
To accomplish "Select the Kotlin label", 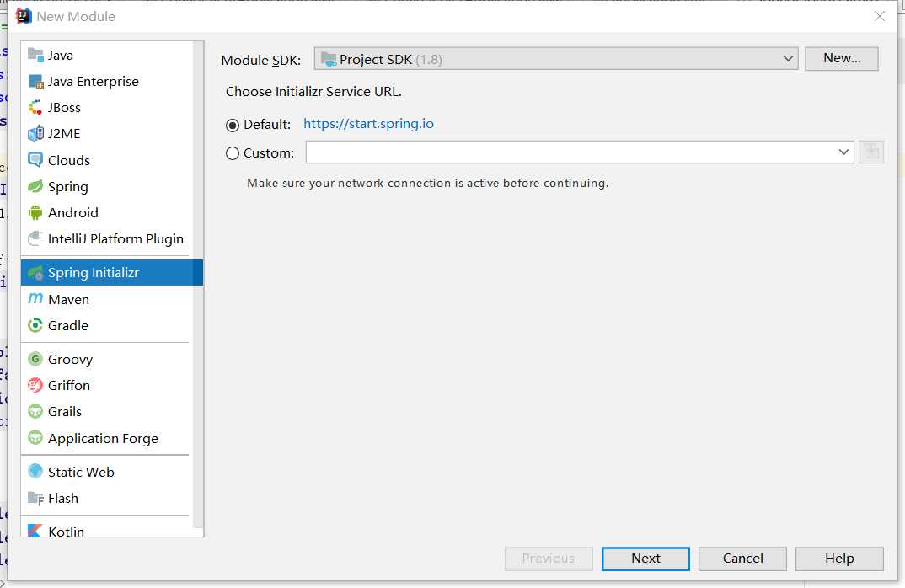I will (66, 531).
